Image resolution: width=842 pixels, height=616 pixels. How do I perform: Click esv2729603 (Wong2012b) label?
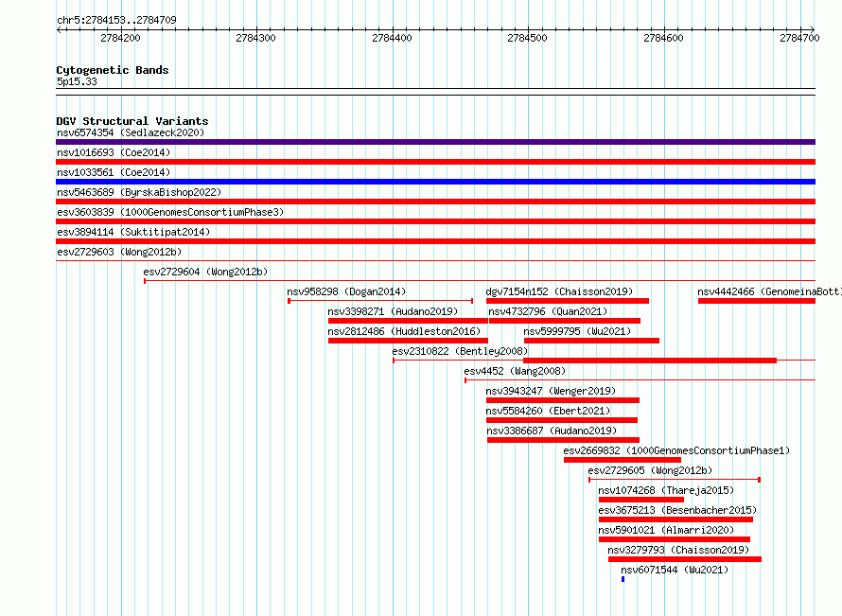point(119,252)
